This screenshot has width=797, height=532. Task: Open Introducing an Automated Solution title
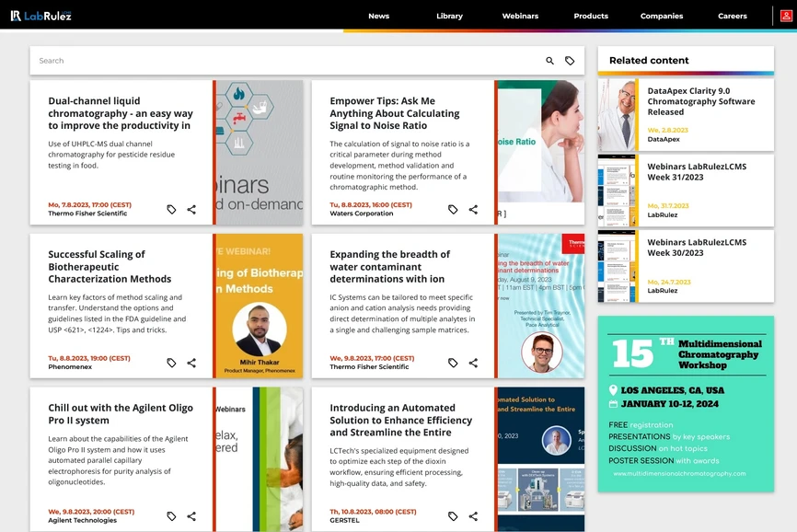pos(401,421)
